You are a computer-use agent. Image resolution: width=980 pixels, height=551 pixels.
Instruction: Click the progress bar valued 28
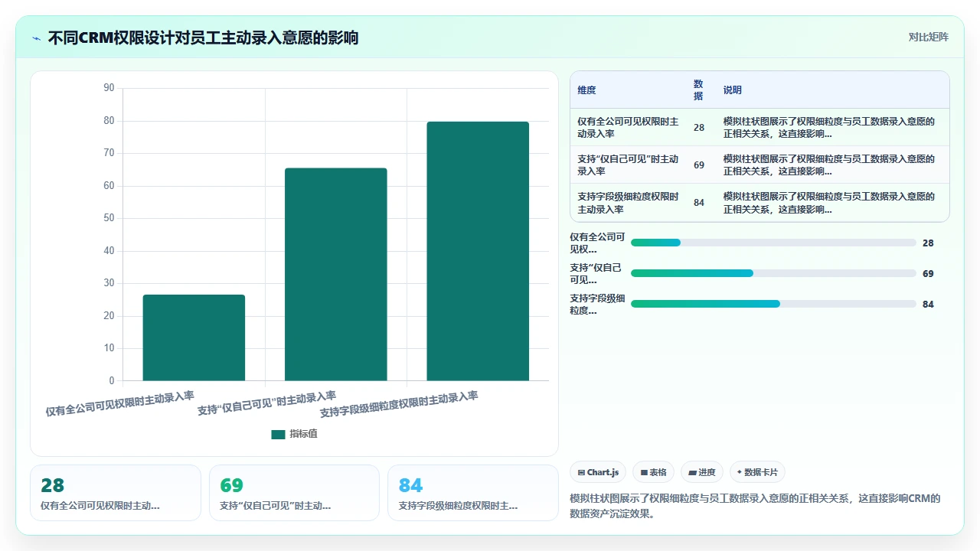(773, 243)
